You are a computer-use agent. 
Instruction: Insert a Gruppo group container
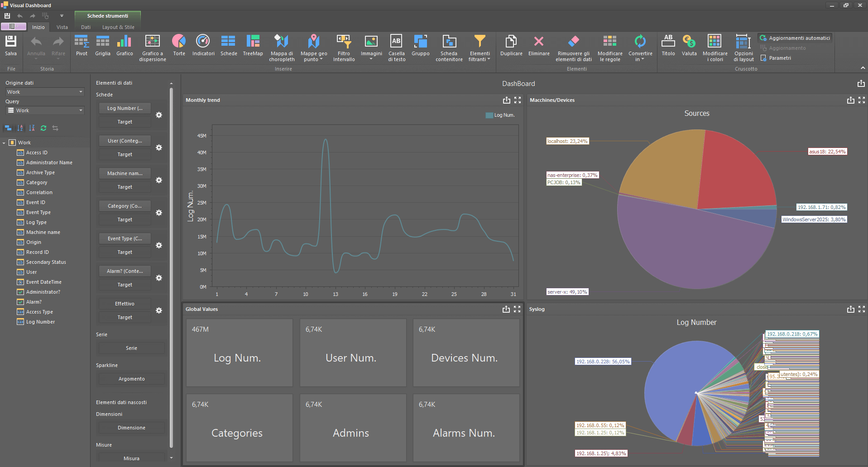421,46
